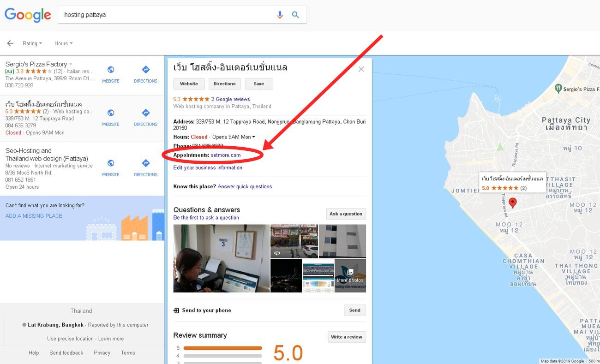Click Use precise location link
The width and height of the screenshot is (600, 364).
tap(70, 339)
